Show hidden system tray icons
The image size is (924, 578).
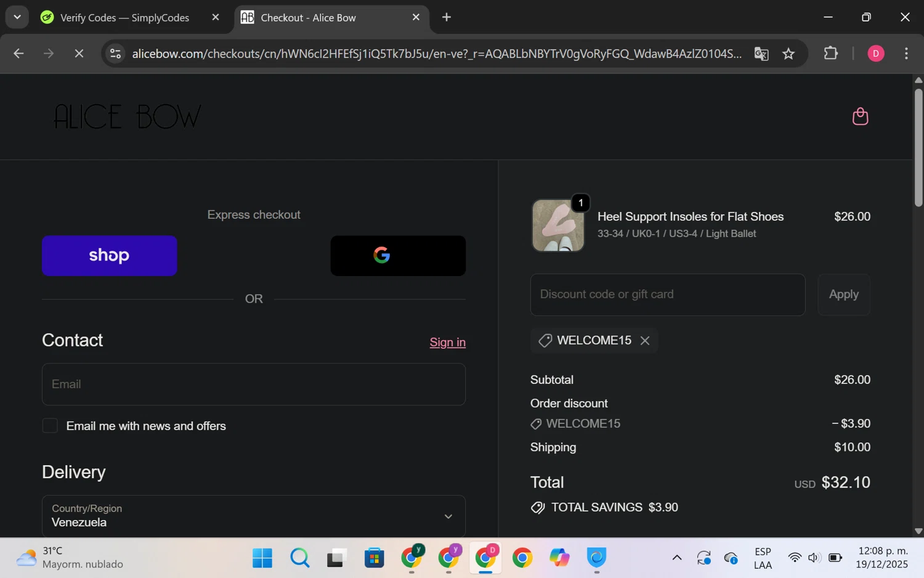[x=677, y=558]
